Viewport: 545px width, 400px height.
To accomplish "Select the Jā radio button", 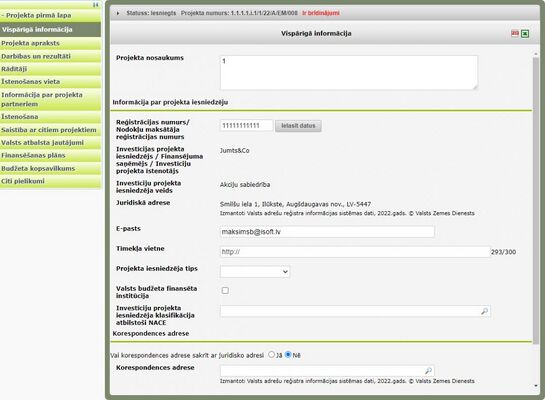I will [x=271, y=355].
